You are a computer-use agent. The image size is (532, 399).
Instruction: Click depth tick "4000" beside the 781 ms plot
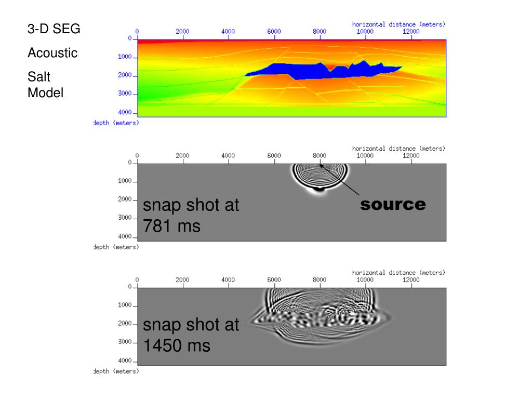[125, 236]
